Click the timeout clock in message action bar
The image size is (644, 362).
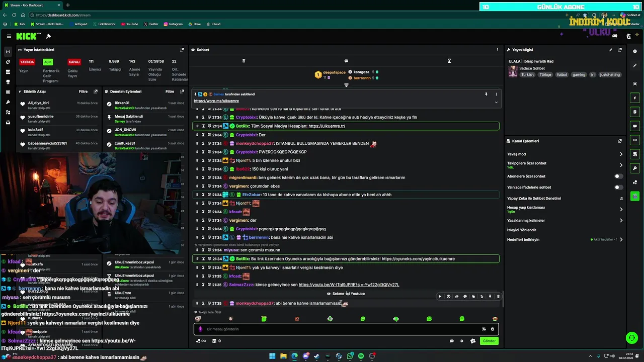(448, 296)
